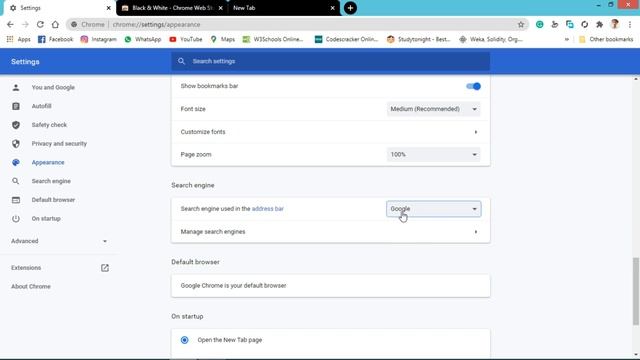Open Privacy and security section
This screenshot has width=640, height=360.
[59, 144]
